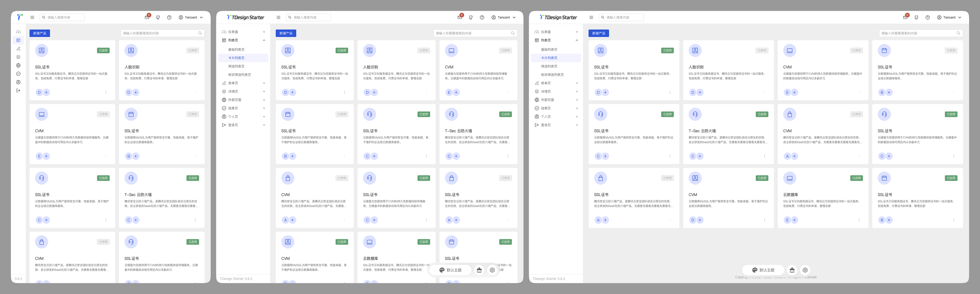Screen dimensions: 980x294
Task: Expand sidebar via hamburger icon in collapsed-sidebar window
Action: tap(32, 18)
